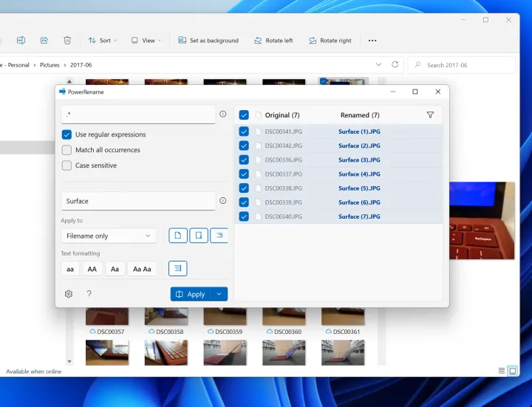The height and width of the screenshot is (407, 532).
Task: Open the Filename only dropdown
Action: click(109, 236)
